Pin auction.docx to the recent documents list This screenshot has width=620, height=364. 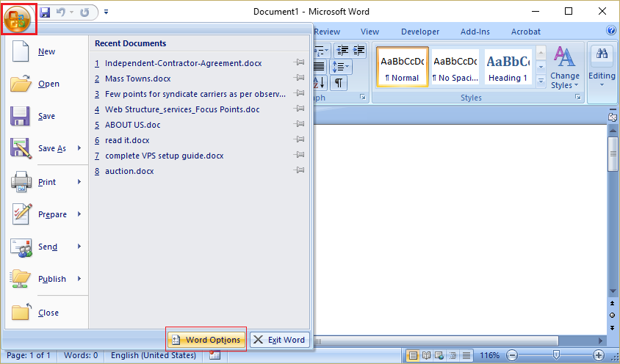299,171
